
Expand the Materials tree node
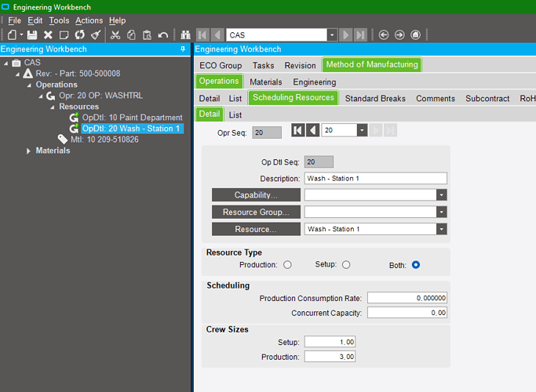click(30, 151)
